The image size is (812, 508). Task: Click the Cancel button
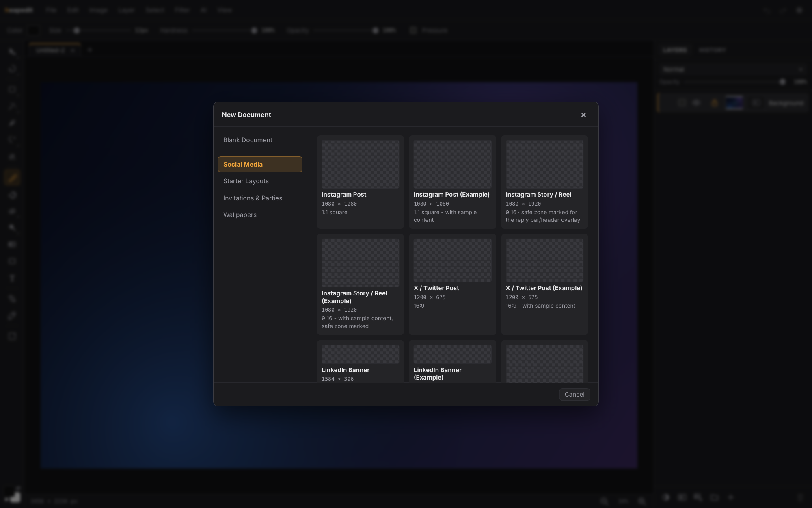pos(574,394)
